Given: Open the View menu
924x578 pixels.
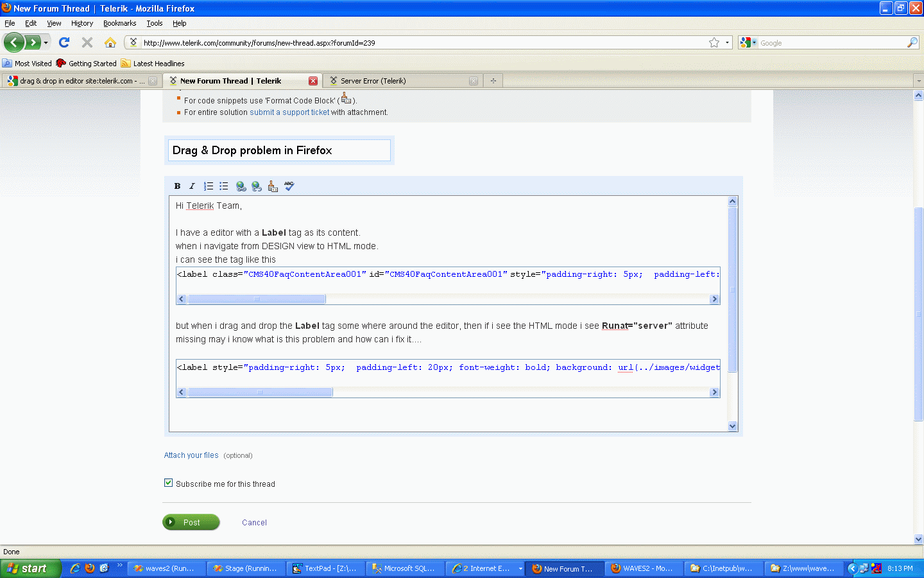Looking at the screenshot, I should click(x=54, y=23).
